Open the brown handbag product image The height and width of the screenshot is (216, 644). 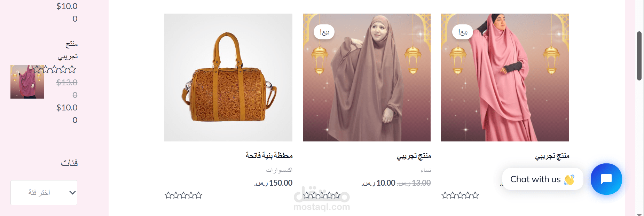(228, 77)
